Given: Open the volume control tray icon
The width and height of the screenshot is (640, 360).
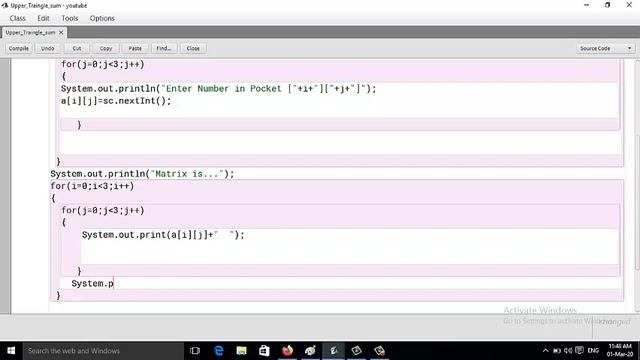Looking at the screenshot, I should [x=568, y=351].
